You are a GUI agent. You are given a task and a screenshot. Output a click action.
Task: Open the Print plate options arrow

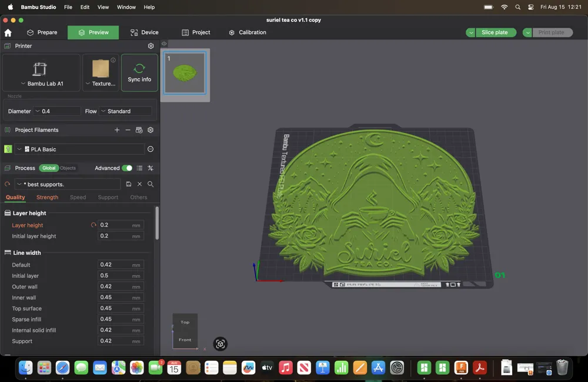(527, 32)
